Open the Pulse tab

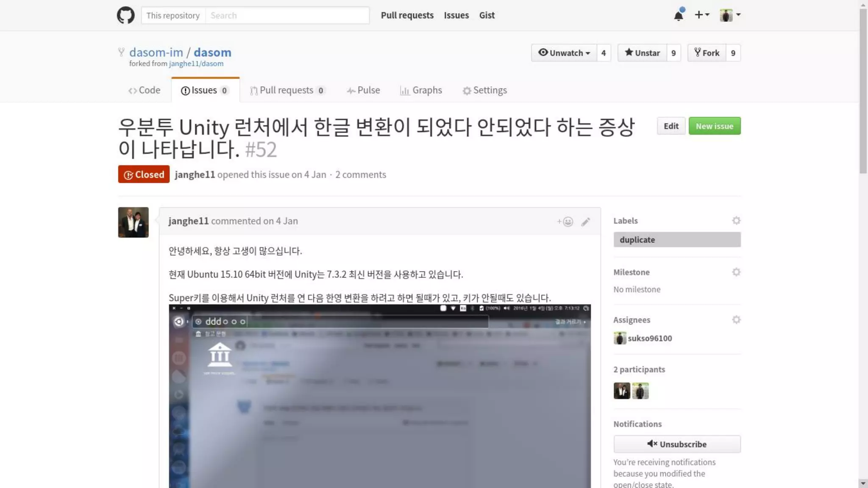coord(363,90)
